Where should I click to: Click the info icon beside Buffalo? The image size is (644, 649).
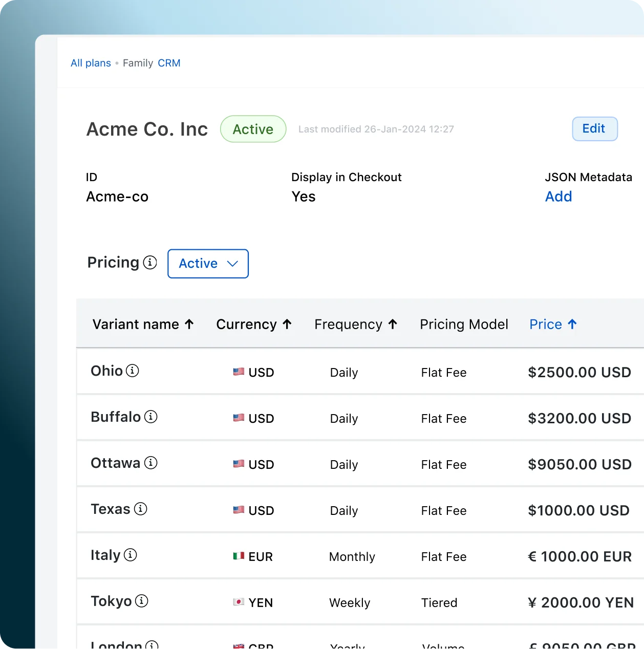coord(151,417)
